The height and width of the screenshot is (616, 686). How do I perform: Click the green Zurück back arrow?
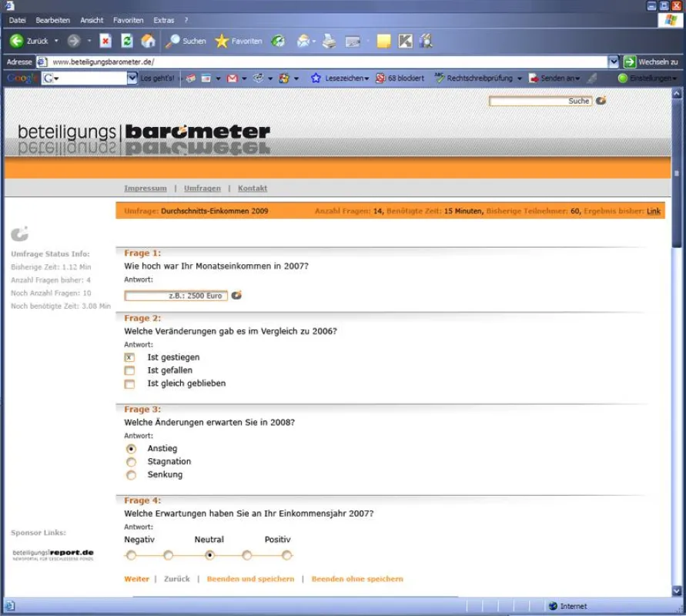tap(17, 41)
